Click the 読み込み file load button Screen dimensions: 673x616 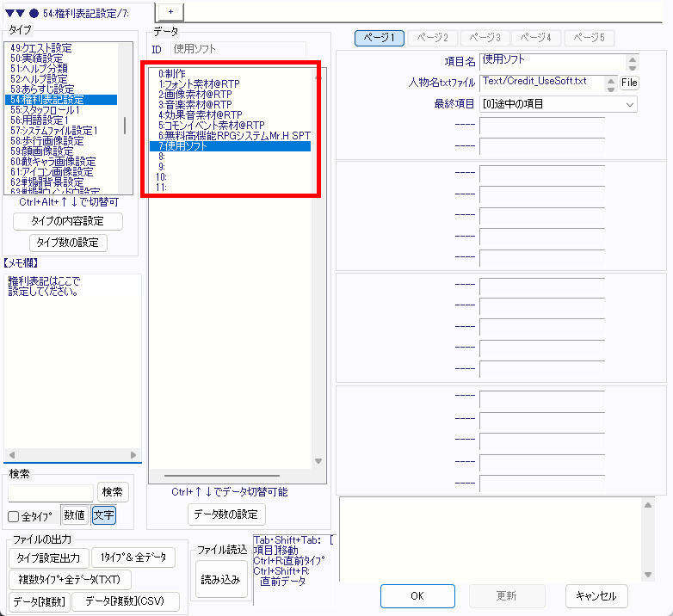click(x=222, y=579)
